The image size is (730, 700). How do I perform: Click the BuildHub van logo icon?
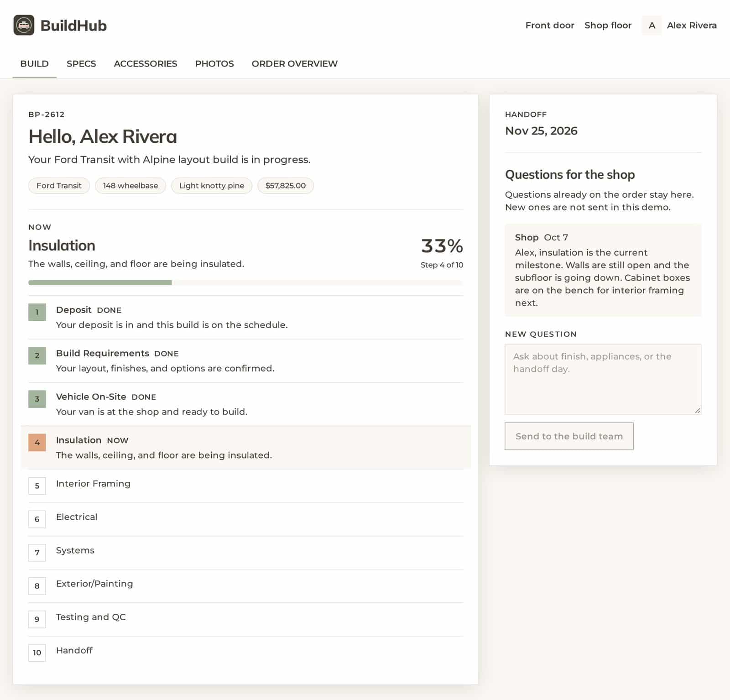24,25
